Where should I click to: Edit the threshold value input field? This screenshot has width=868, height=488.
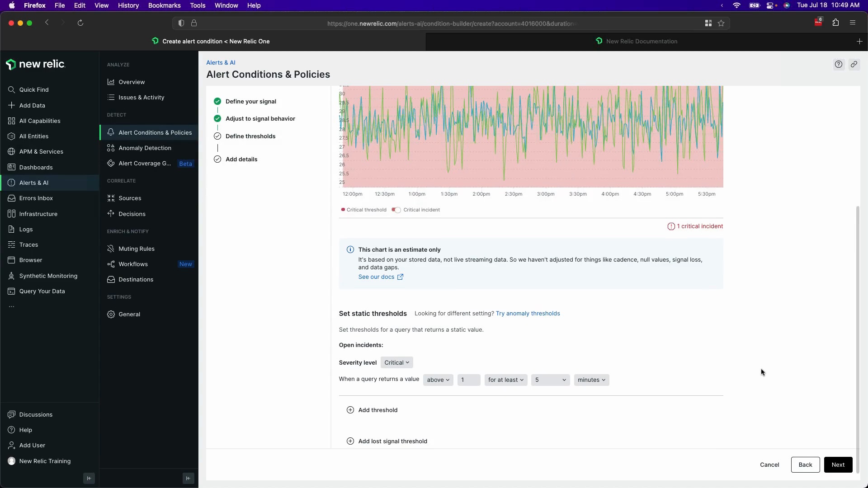(x=468, y=380)
